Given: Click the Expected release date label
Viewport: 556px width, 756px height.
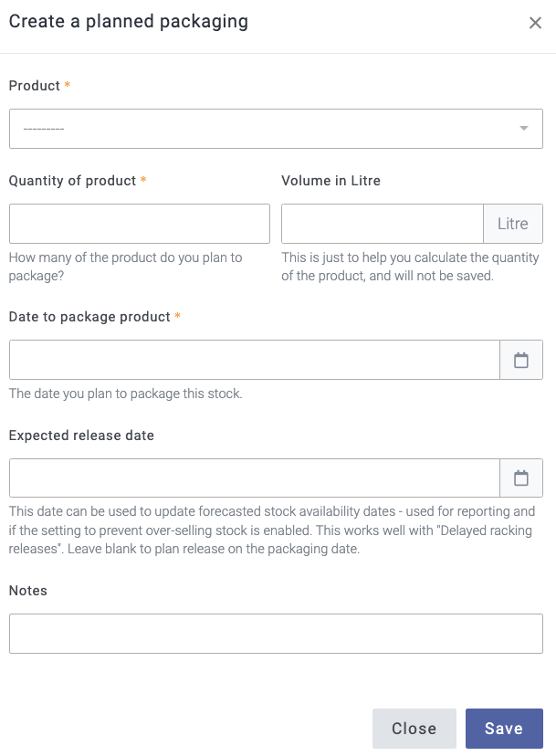Looking at the screenshot, I should point(81,436).
